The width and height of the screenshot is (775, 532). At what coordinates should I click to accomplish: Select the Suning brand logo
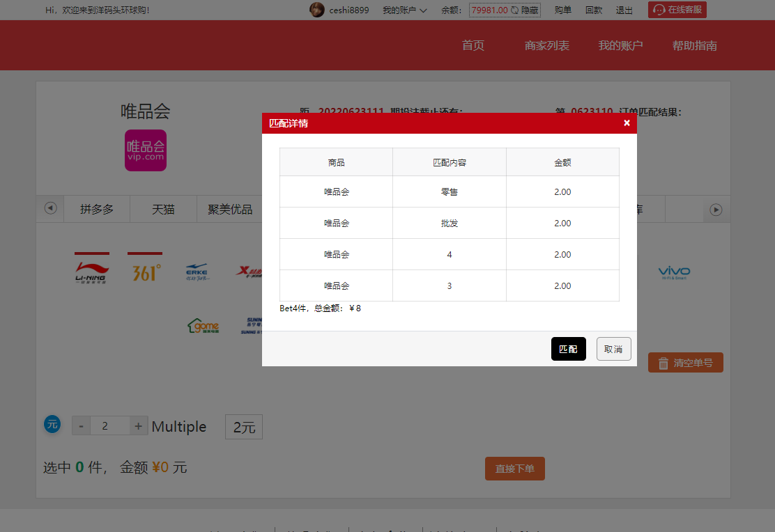pyautogui.click(x=252, y=325)
